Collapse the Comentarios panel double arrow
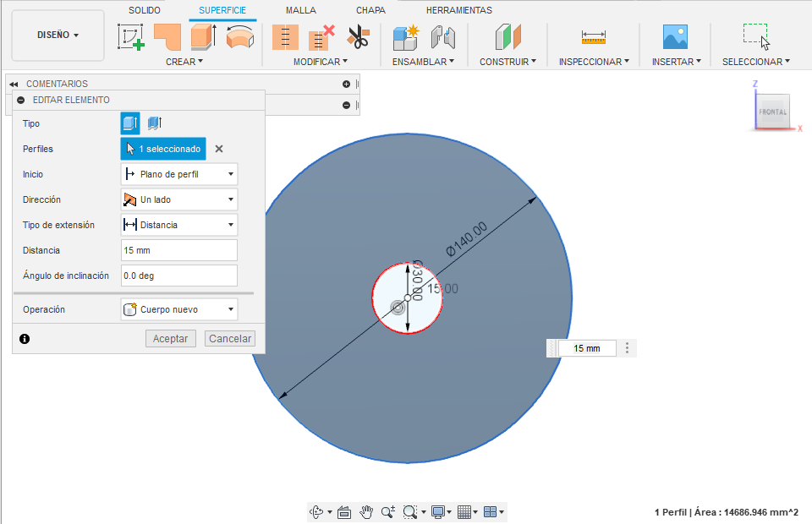Viewport: 812px width, 524px height. [14, 84]
